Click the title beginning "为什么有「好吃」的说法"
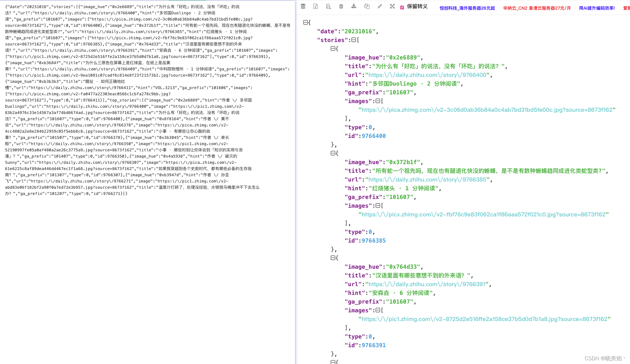Screen dimensions: 630x364 point(438,66)
